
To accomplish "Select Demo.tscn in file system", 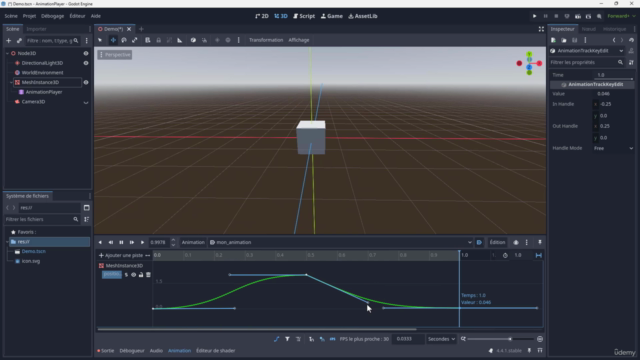I will click(x=33, y=251).
